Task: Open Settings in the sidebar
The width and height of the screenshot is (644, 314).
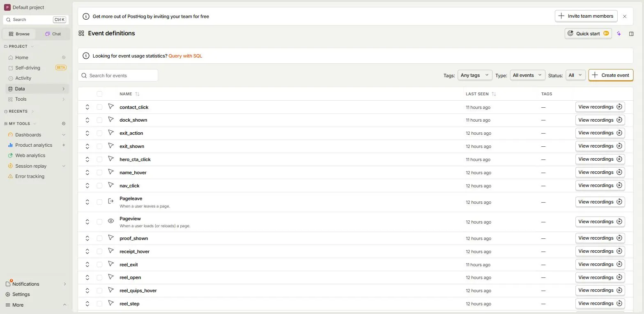Action: pyautogui.click(x=21, y=294)
